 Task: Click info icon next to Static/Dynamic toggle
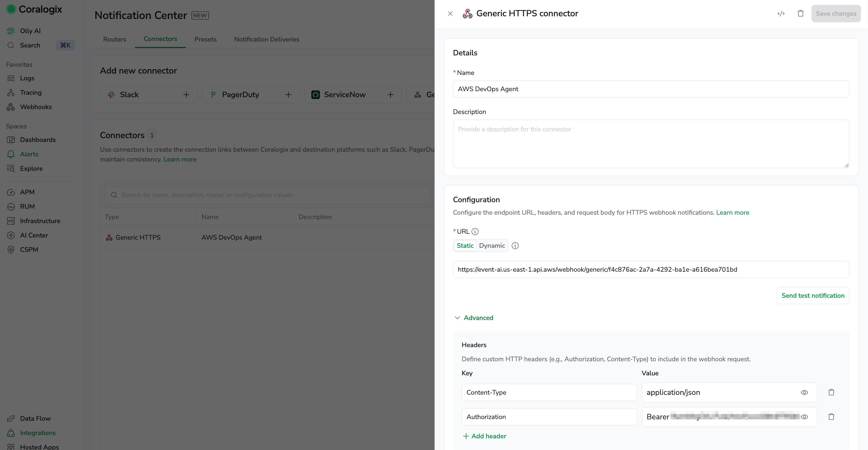515,246
